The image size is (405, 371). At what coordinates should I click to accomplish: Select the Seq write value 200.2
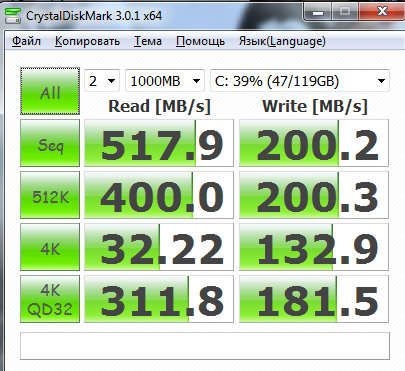pyautogui.click(x=314, y=143)
